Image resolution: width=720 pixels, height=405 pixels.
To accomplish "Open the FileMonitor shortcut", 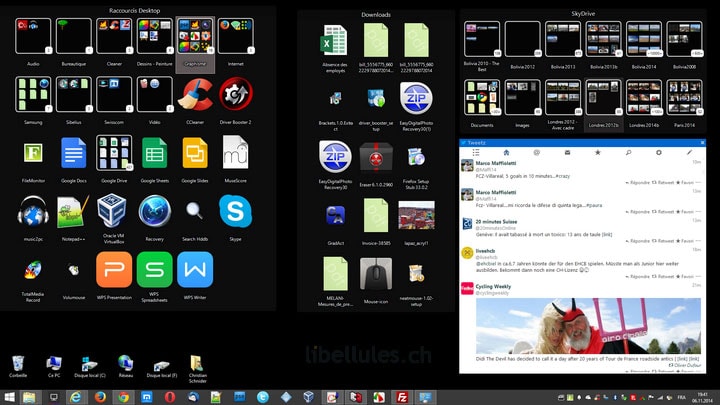I will point(33,153).
